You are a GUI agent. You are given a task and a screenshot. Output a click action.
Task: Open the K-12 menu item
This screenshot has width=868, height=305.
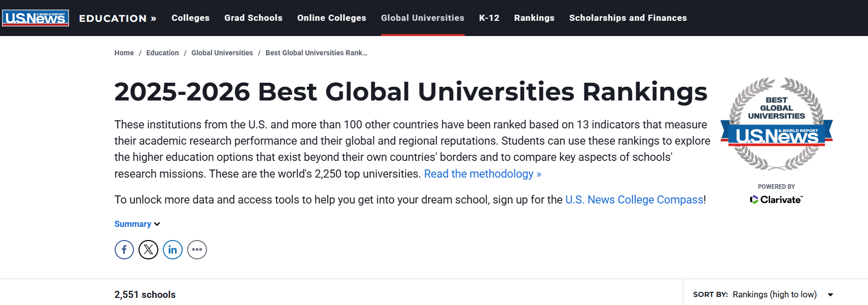489,18
